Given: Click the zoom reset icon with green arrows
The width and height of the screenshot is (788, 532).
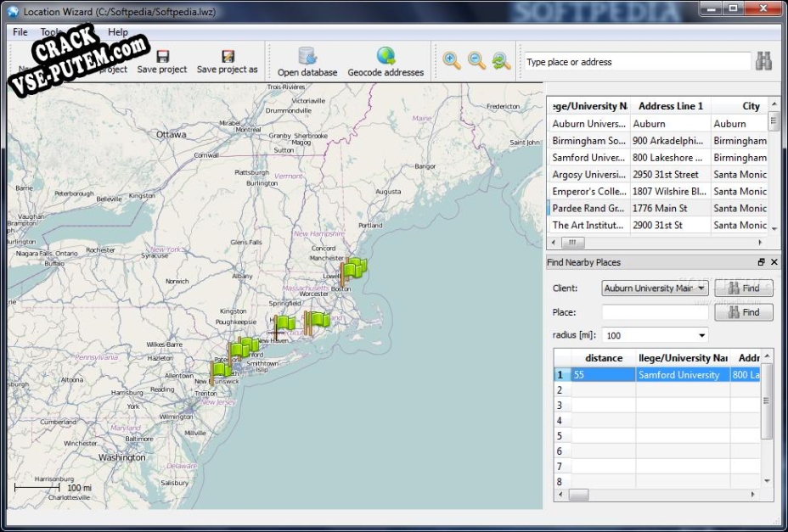Looking at the screenshot, I should point(502,60).
